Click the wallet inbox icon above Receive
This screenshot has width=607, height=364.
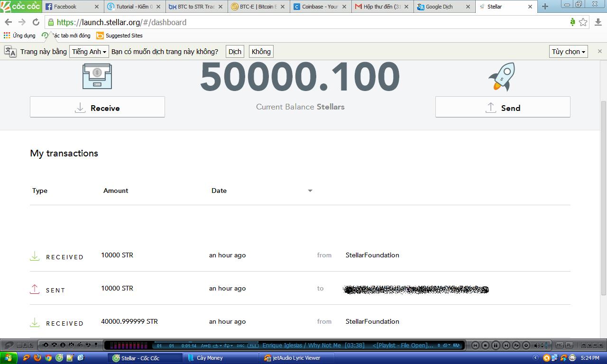coord(97,76)
